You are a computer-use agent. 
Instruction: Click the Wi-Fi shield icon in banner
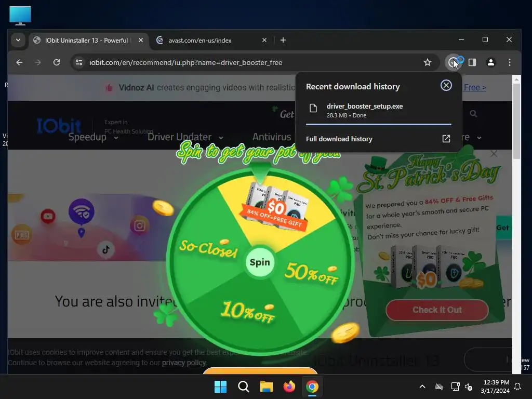pyautogui.click(x=82, y=212)
